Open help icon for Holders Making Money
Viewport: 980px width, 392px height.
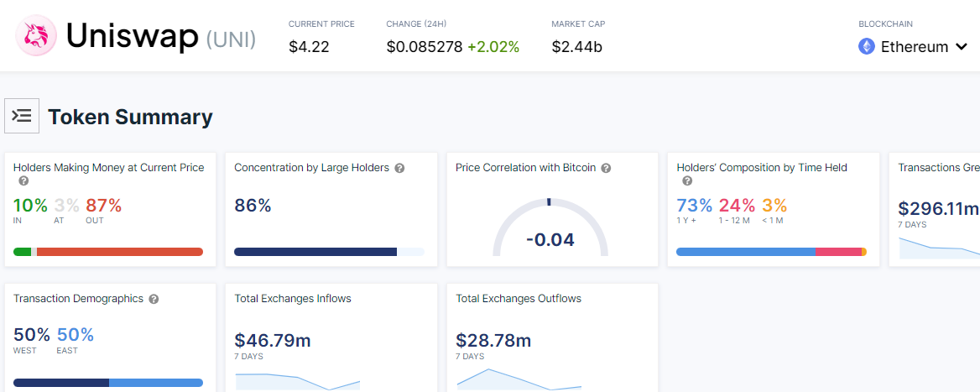click(23, 181)
